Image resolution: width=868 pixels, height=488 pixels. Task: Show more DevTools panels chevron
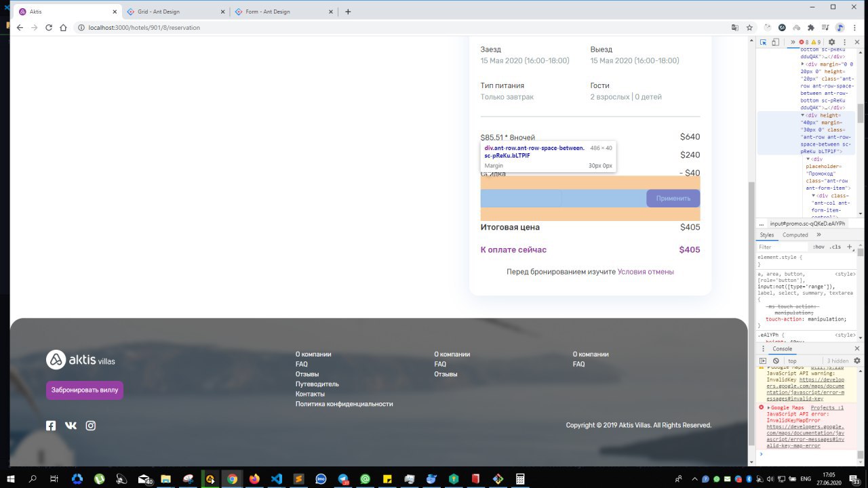pos(793,42)
